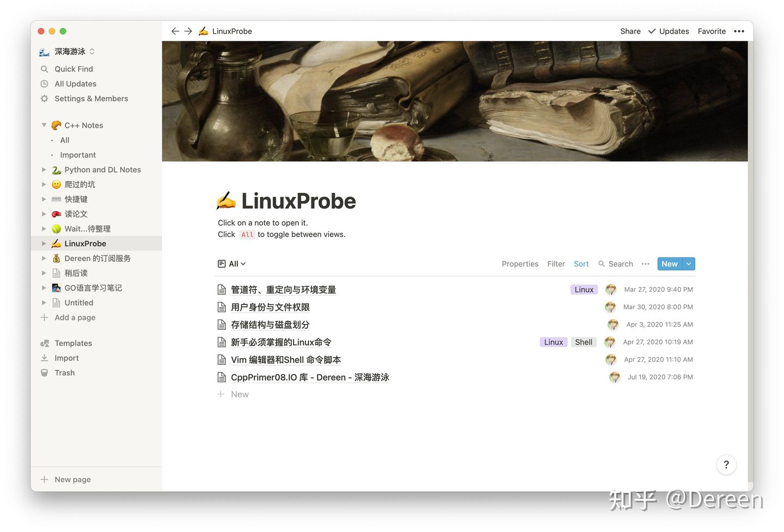The height and width of the screenshot is (532, 784).
Task: Click the database Search icon
Action: pyautogui.click(x=602, y=264)
